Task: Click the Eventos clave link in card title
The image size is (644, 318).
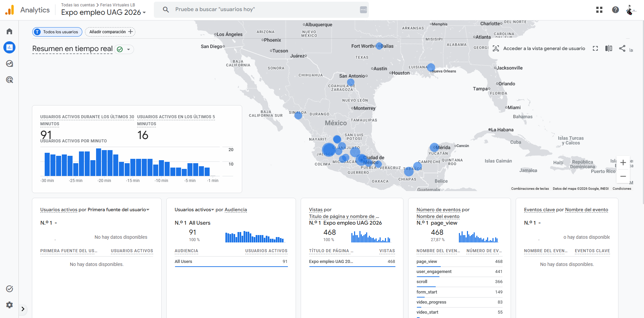Action: 539,210
